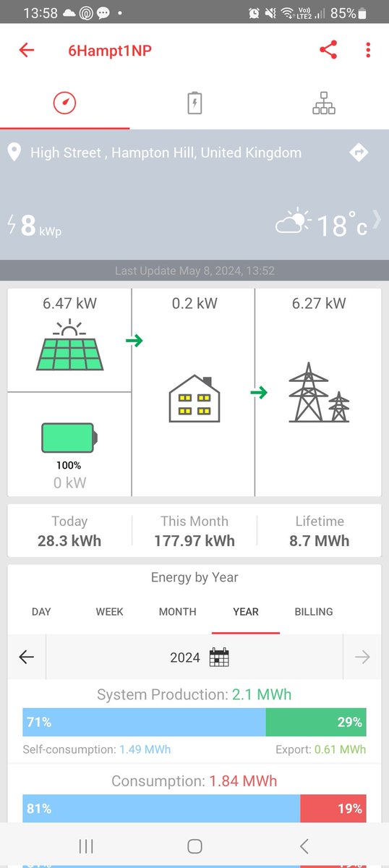Tap the partly cloudy weather icon
389x868 pixels.
click(294, 222)
